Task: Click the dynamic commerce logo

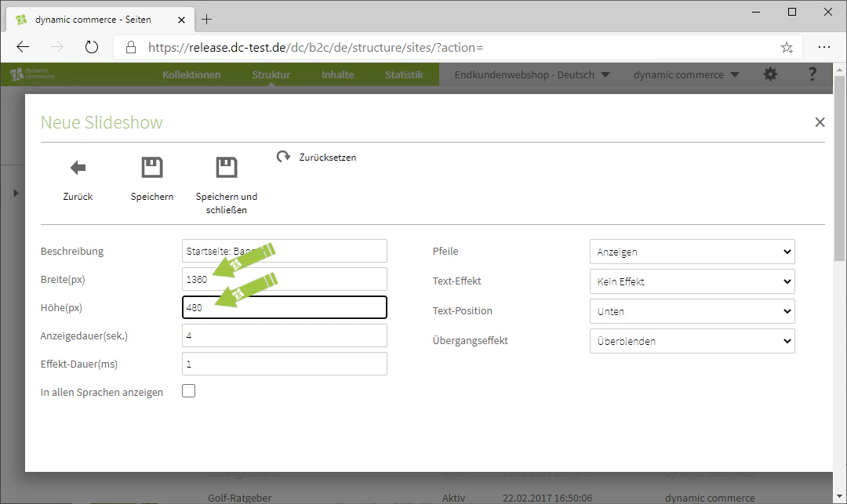Action: pyautogui.click(x=32, y=74)
